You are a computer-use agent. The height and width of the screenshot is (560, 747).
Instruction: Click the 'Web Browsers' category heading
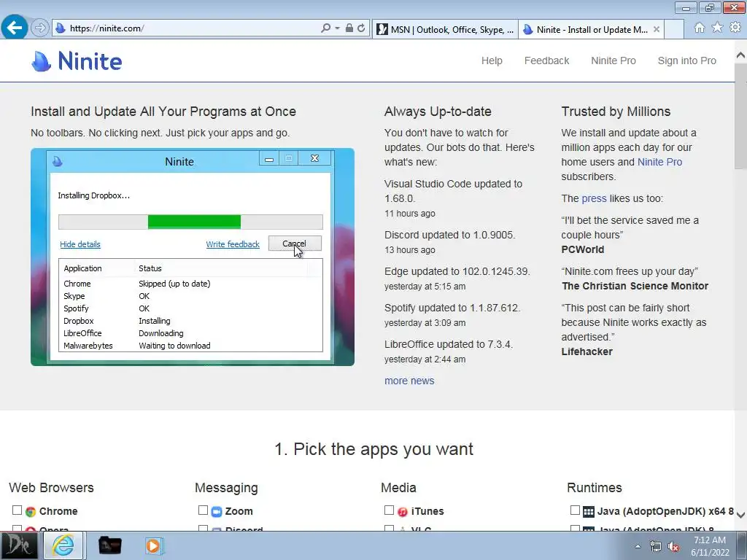pos(52,488)
